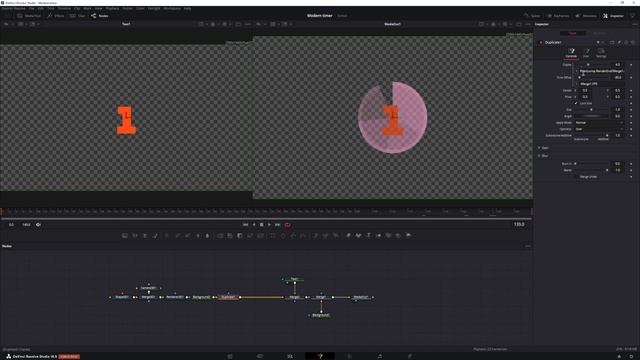The height and width of the screenshot is (360, 640).
Task: Select the Background1 node below Merge1
Action: [x=321, y=315]
